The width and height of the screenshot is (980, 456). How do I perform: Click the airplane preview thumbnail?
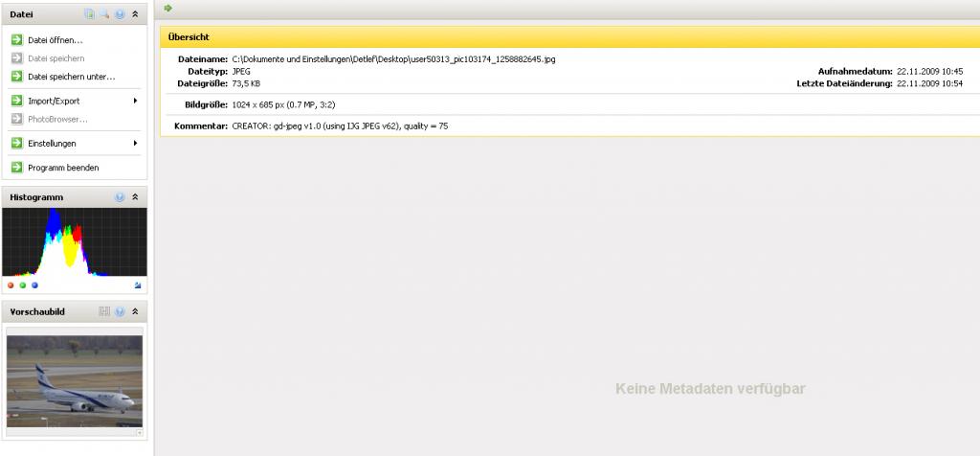click(75, 381)
